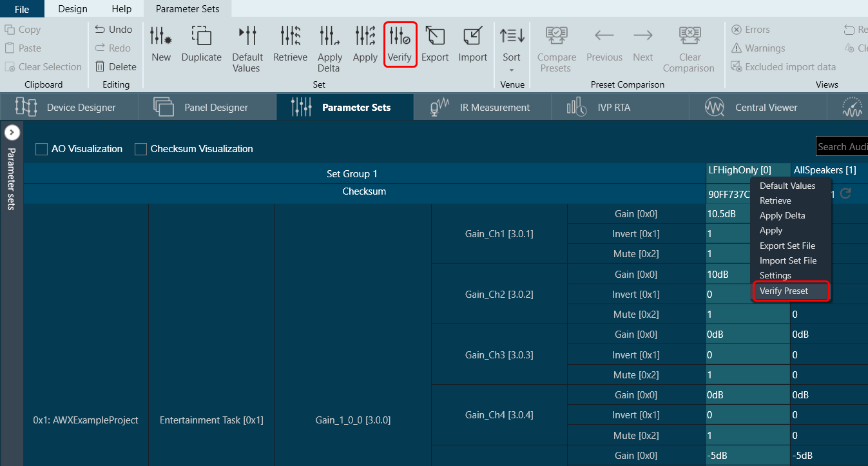The height and width of the screenshot is (466, 868).
Task: Switch to the Help ribbon tab
Action: (x=122, y=9)
